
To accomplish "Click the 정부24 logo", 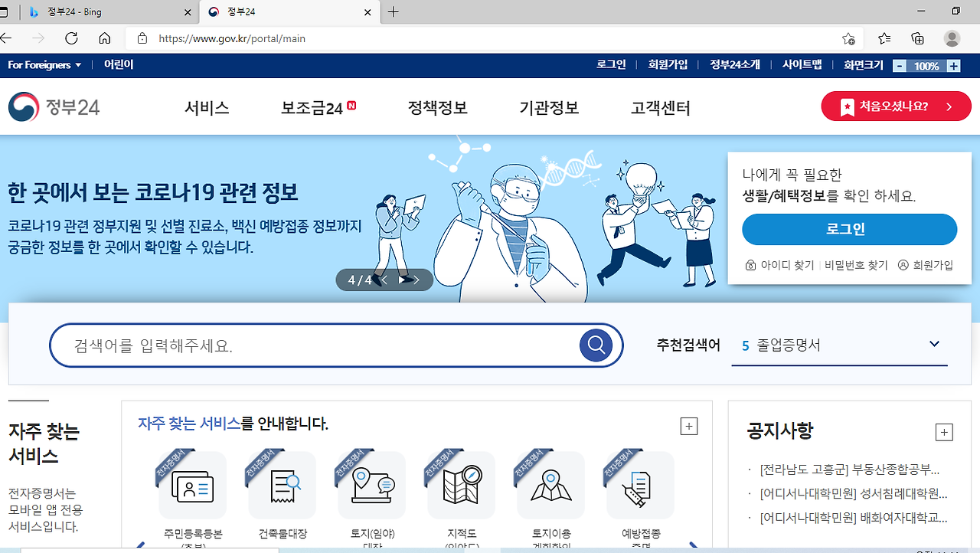I will tap(54, 107).
